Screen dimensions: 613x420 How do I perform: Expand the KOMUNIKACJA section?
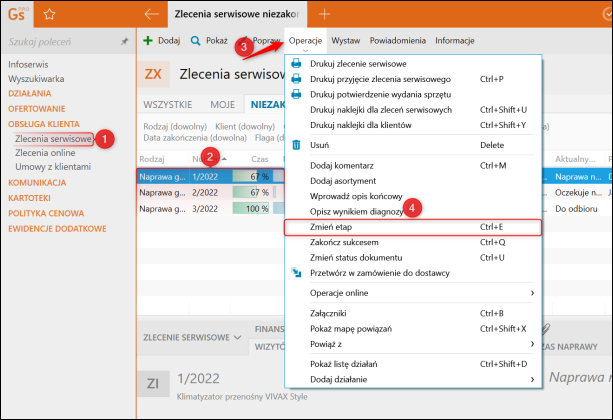pyautogui.click(x=37, y=183)
